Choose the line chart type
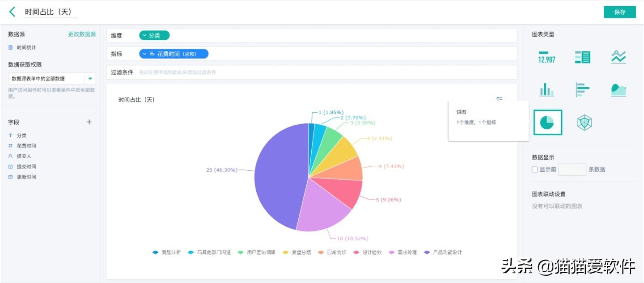644x283 pixels. click(x=619, y=57)
